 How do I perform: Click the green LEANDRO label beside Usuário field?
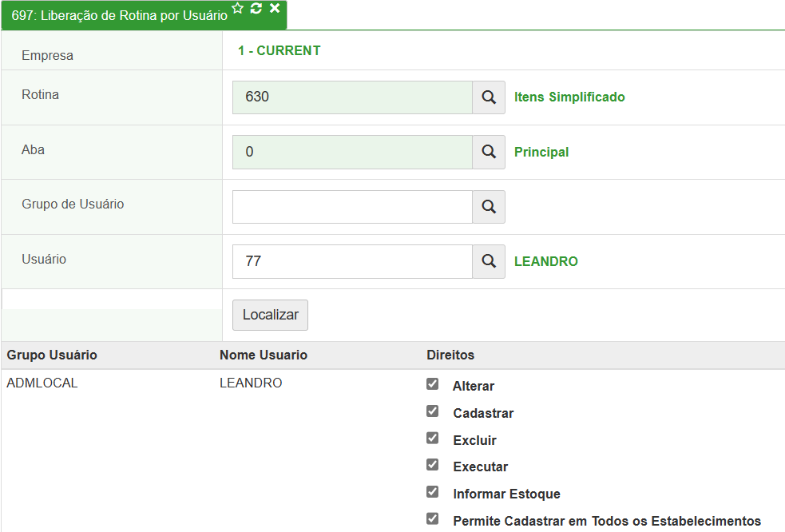(546, 261)
